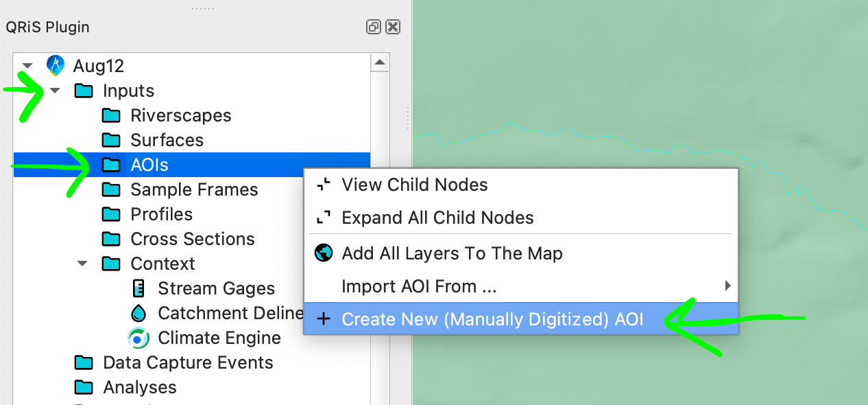Select Riverscapes in the tree
This screenshot has width=868, height=405.
(x=181, y=116)
